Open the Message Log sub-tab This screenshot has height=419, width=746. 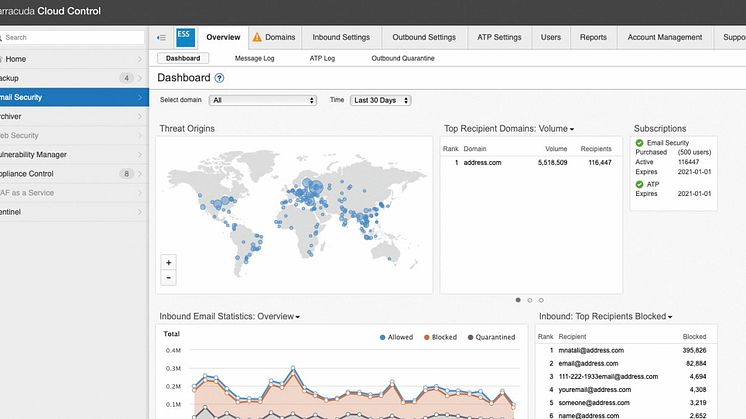click(255, 58)
